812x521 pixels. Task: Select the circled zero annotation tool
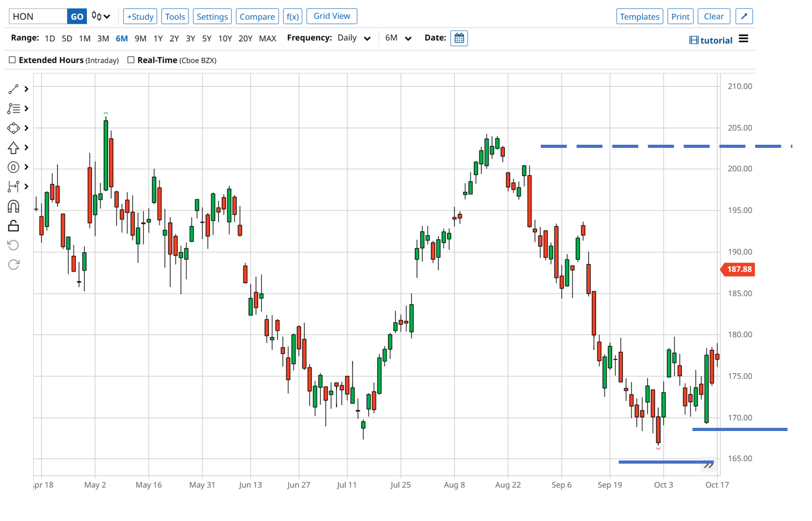click(14, 167)
